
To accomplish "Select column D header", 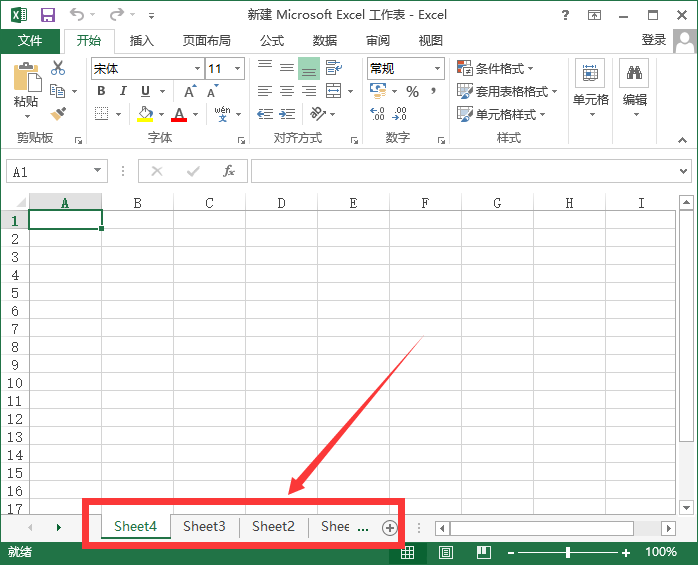I will [281, 203].
